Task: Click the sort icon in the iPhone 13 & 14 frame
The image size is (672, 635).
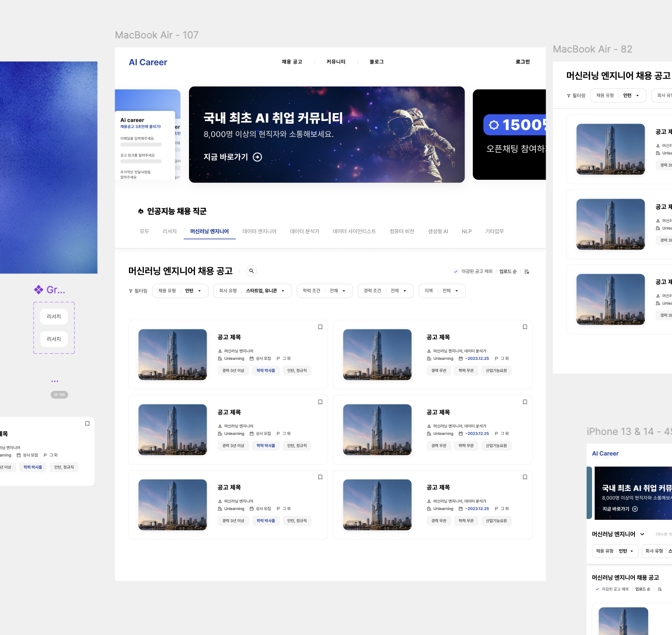Action: pyautogui.click(x=660, y=589)
